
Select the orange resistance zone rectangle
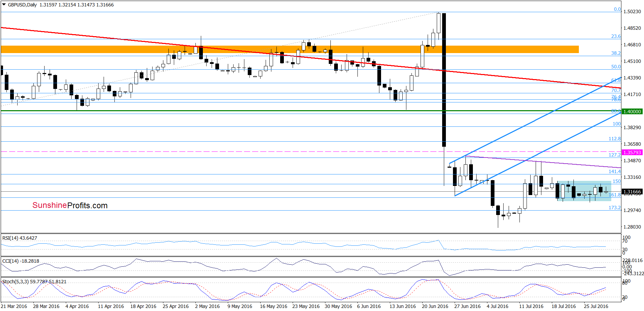(x=290, y=49)
